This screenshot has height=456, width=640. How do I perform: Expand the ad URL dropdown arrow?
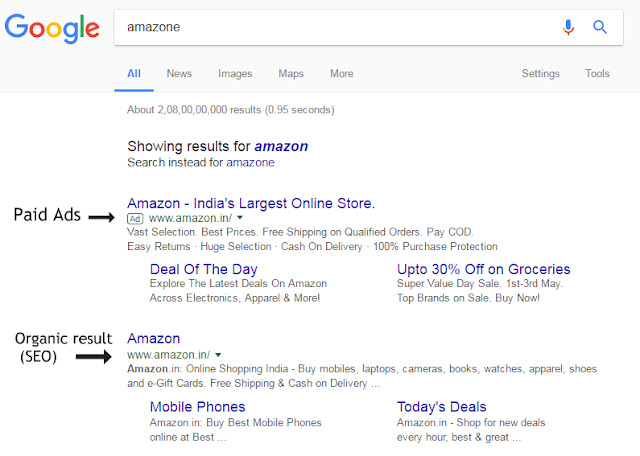tap(240, 218)
